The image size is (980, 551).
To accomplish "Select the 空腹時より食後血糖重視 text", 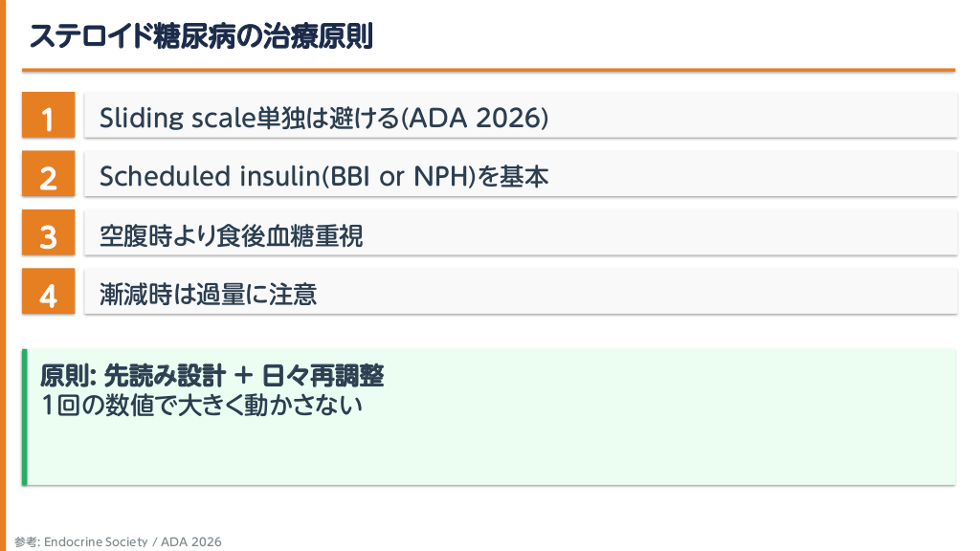I will pyautogui.click(x=231, y=235).
